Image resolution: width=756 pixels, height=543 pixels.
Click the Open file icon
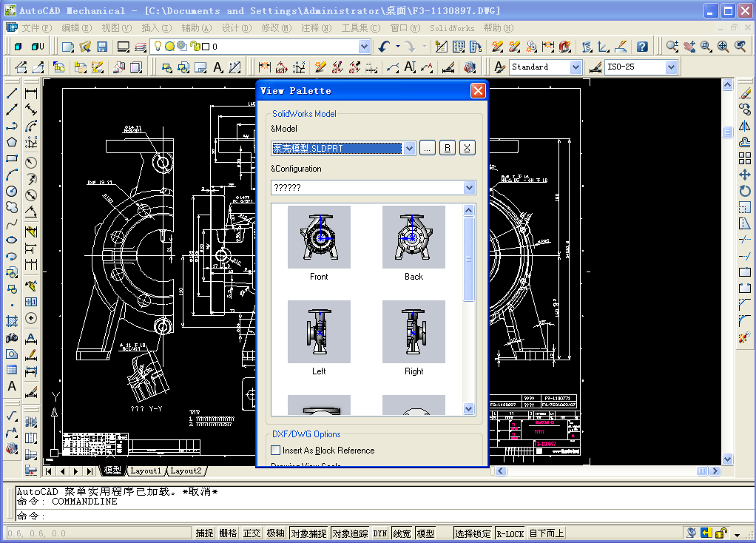tap(84, 46)
